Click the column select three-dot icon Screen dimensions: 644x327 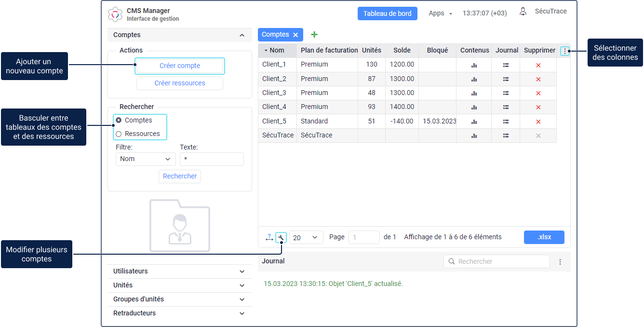click(x=564, y=51)
